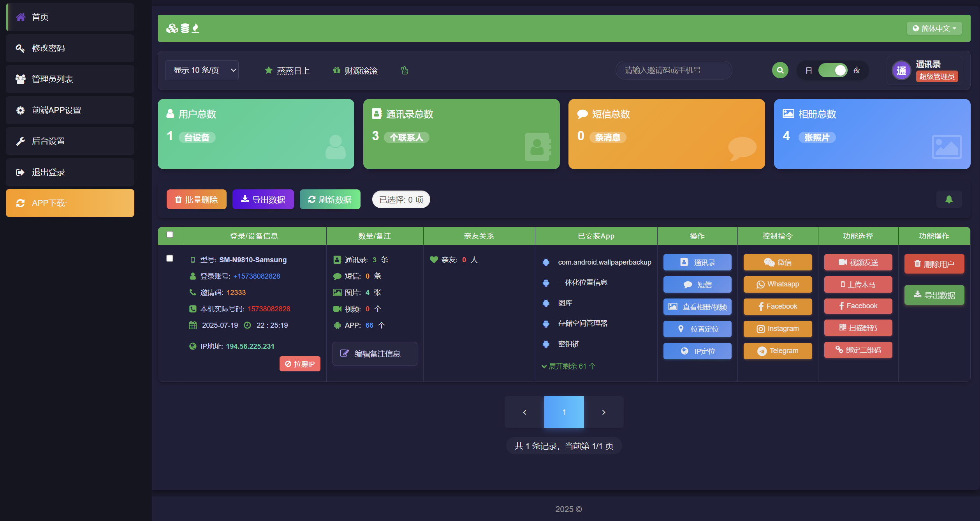
Task: Open the 简体中文 language dropdown
Action: click(934, 28)
